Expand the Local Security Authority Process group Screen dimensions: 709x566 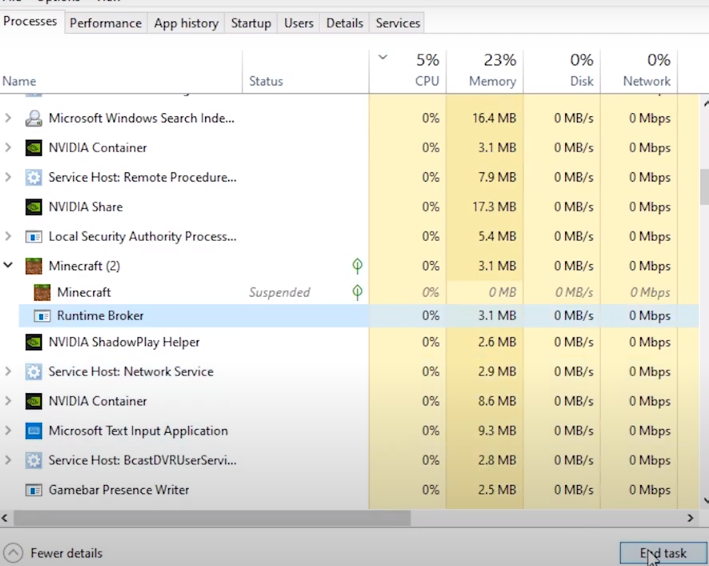tap(8, 236)
